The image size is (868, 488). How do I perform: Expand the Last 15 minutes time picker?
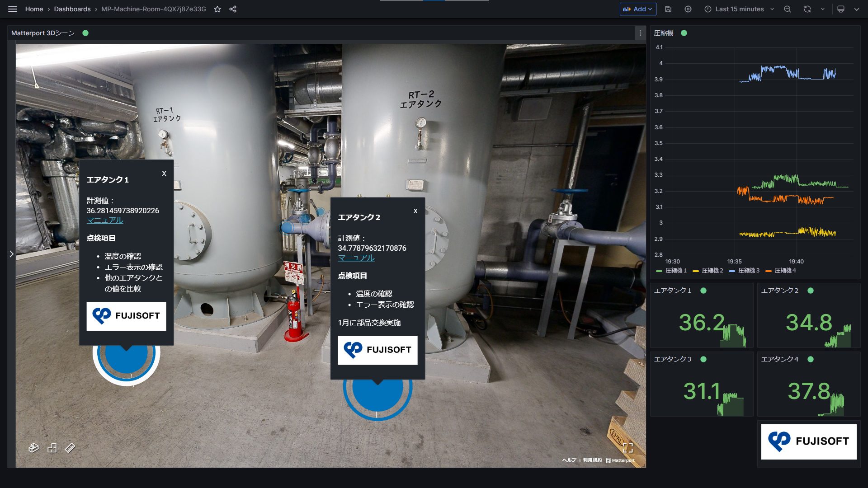[739, 9]
